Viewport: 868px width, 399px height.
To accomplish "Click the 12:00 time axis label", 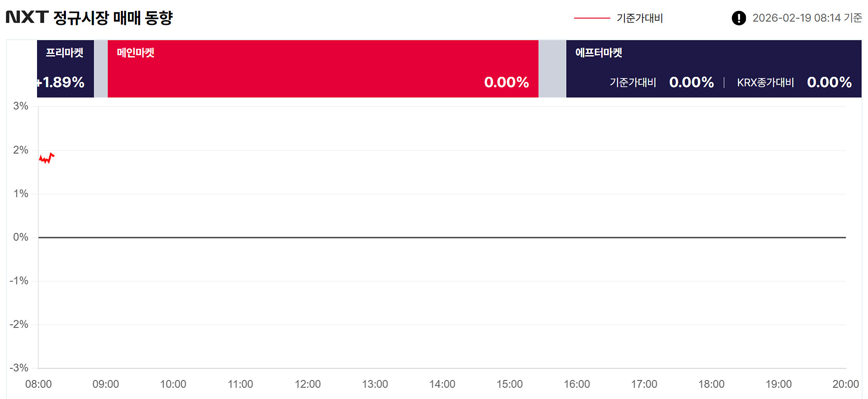I will 307,384.
